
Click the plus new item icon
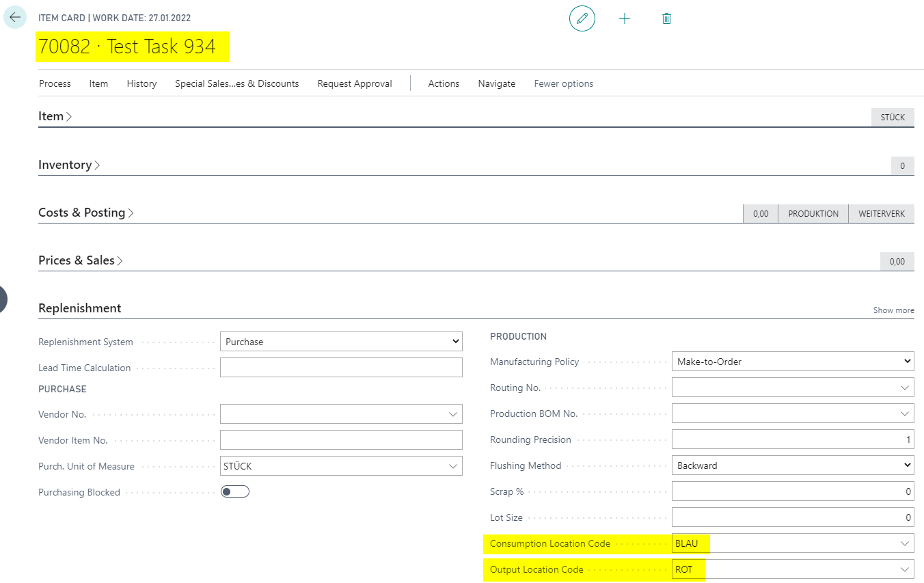click(x=625, y=18)
